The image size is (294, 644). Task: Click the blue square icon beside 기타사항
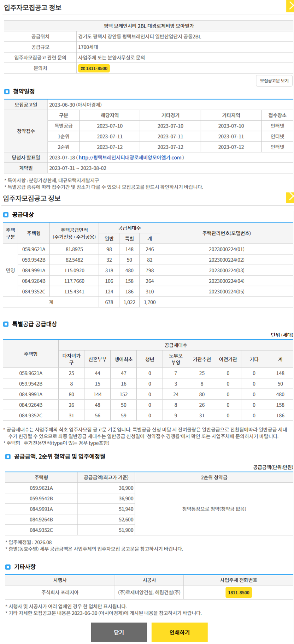pos(8,567)
